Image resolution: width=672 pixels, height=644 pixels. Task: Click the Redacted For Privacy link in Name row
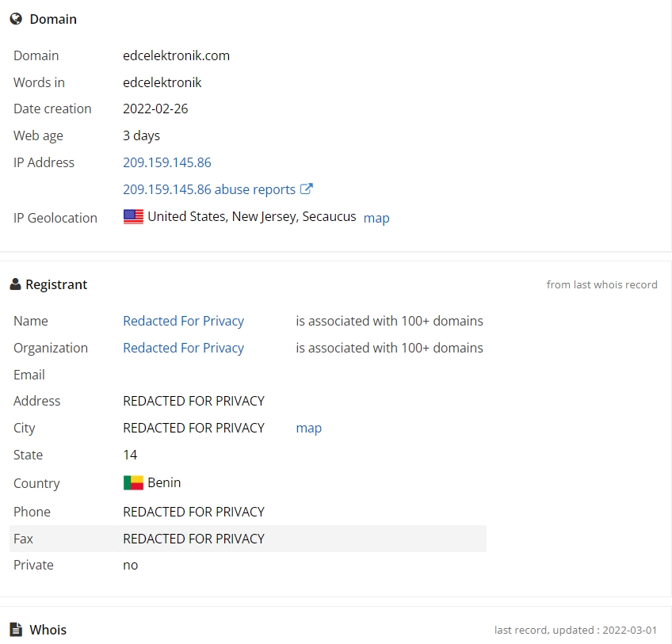coord(183,321)
